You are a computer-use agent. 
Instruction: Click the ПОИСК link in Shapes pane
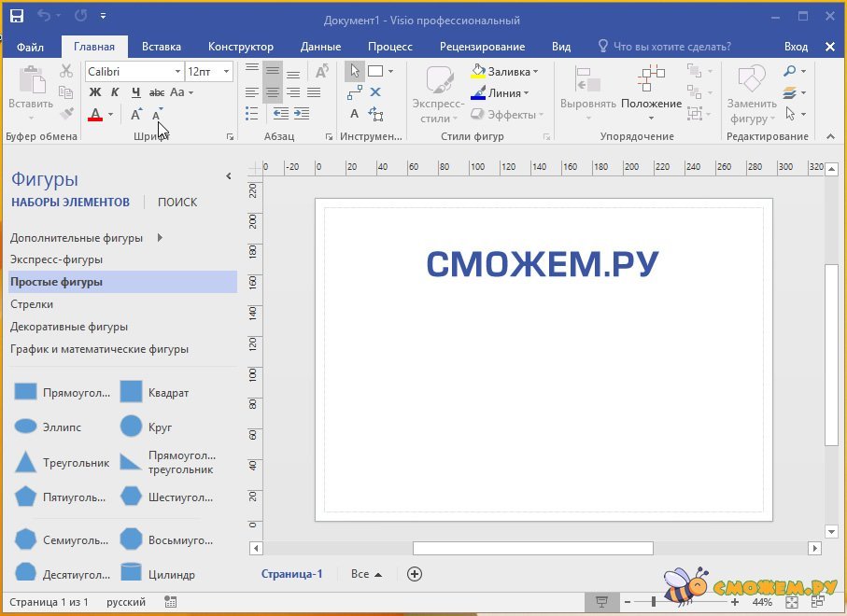coord(177,202)
